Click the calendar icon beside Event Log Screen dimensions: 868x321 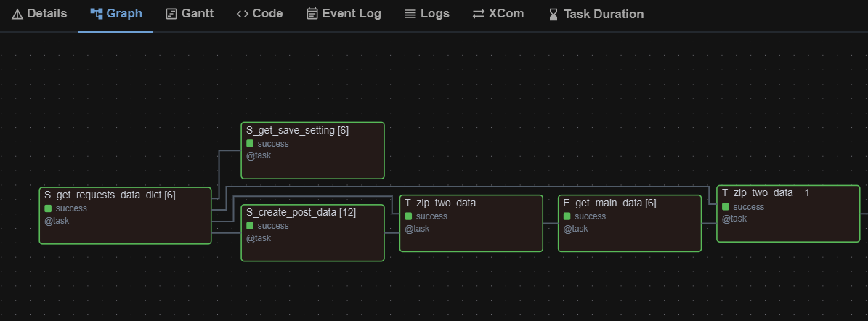tap(312, 14)
